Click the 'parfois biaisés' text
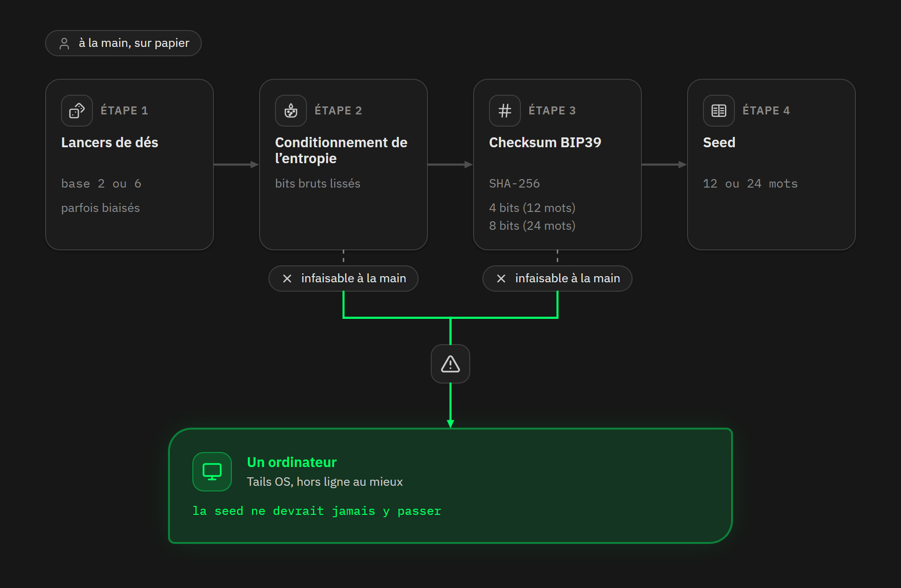Image resolution: width=901 pixels, height=588 pixels. 100,208
